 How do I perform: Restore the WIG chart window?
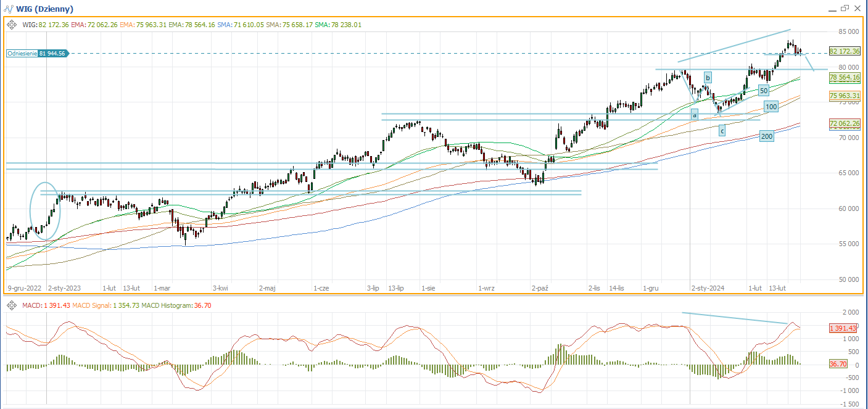coord(845,8)
